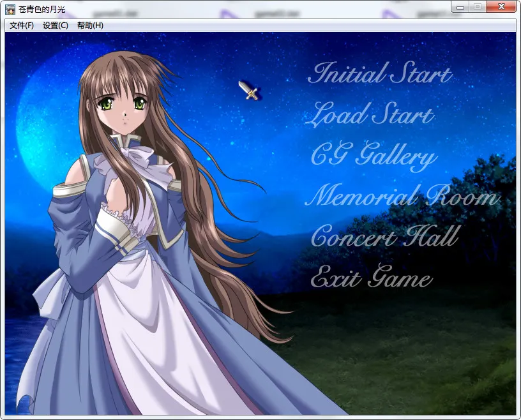Choose Exit Game from title menu
Screen dimensions: 521x420
pos(371,278)
